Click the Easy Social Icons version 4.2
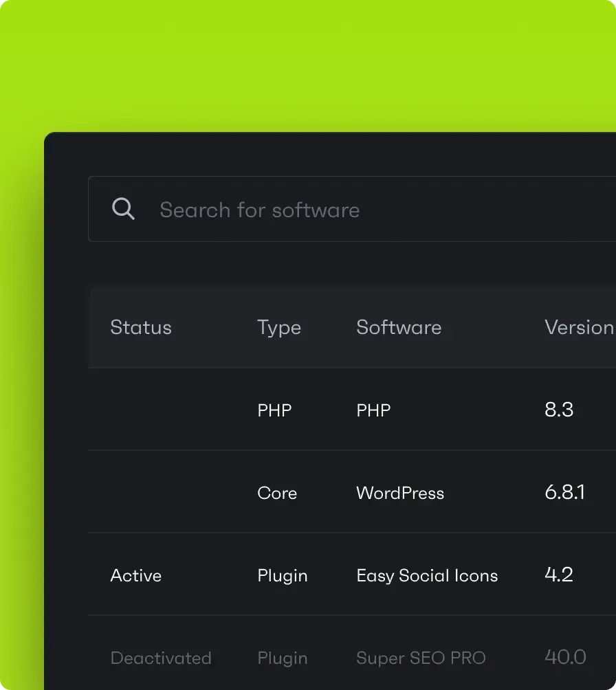The image size is (616, 690). pos(559,575)
